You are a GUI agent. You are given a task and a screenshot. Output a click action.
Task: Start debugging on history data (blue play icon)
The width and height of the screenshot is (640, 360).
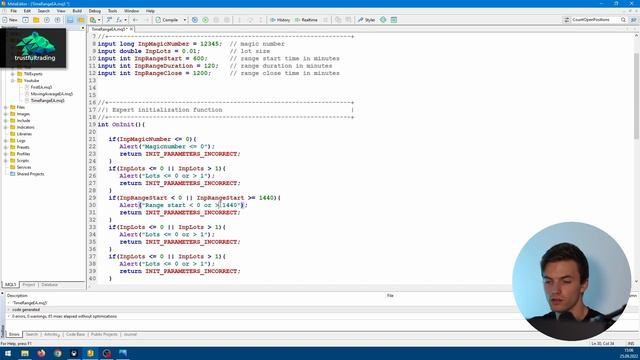click(195, 20)
